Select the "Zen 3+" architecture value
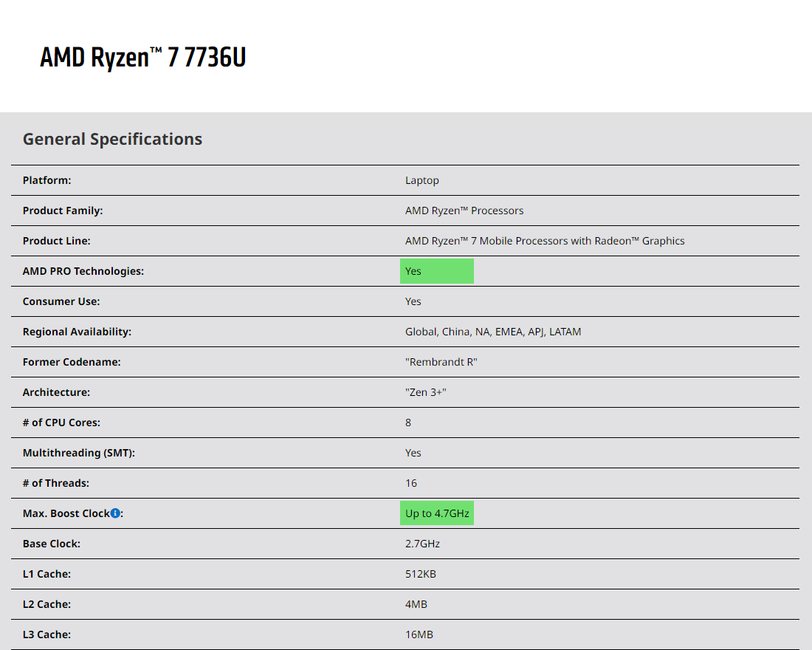812x650 pixels. point(426,392)
